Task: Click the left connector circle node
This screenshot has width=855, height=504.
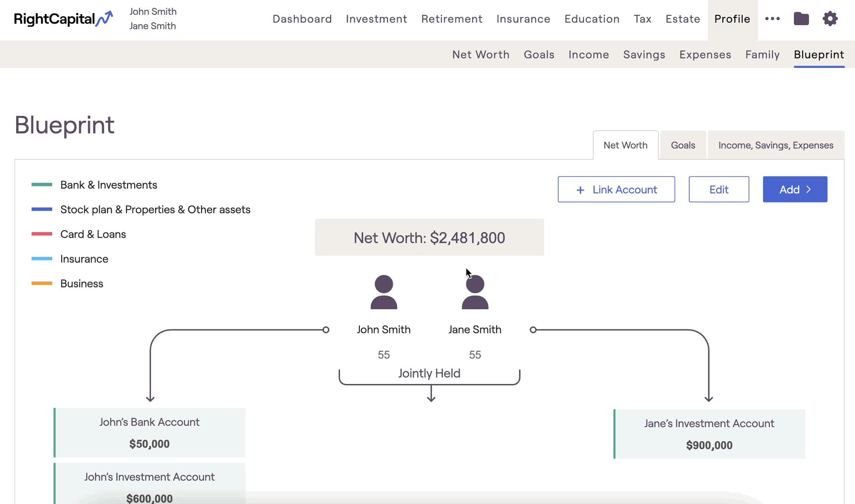Action: click(x=326, y=330)
